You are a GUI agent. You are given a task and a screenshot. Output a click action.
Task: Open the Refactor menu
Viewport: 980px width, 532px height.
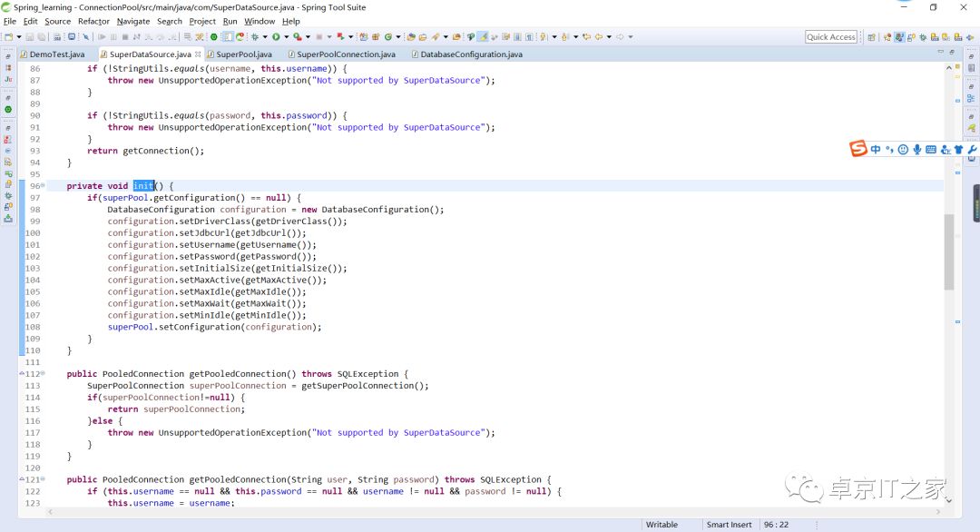point(93,21)
